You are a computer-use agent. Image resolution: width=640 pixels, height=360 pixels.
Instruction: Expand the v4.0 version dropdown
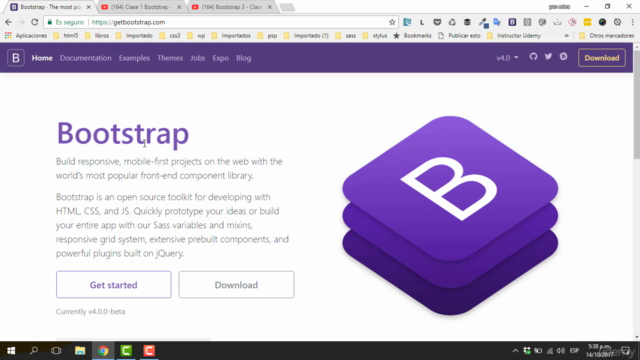coord(507,58)
